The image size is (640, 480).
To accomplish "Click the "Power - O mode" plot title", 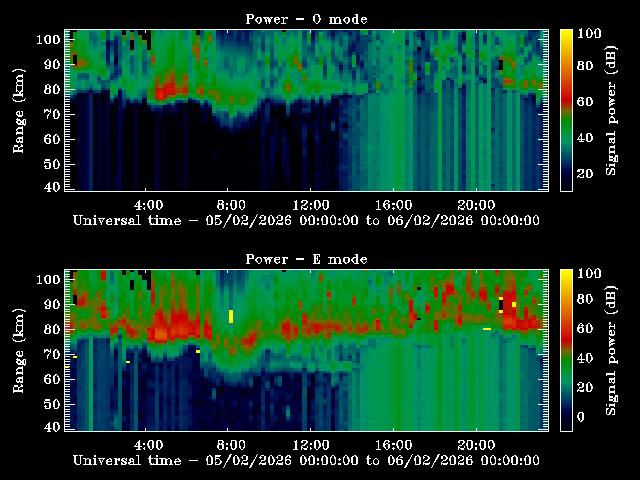I will [x=306, y=19].
